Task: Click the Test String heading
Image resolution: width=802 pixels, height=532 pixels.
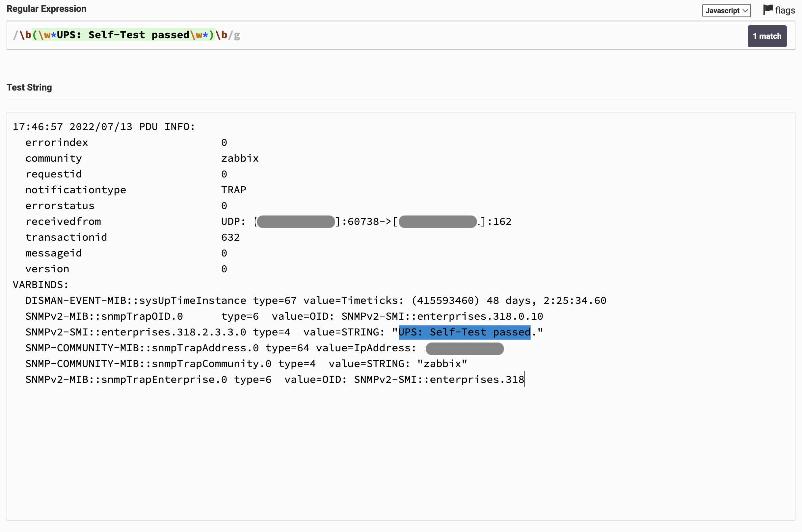Action: (29, 88)
